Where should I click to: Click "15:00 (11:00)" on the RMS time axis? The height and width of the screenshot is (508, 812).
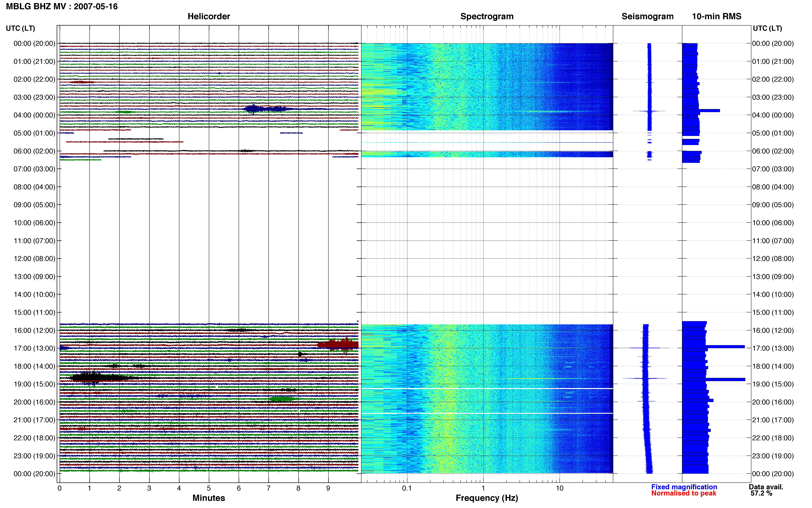click(x=773, y=312)
